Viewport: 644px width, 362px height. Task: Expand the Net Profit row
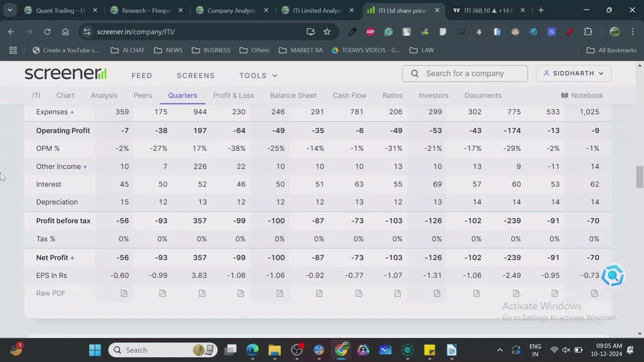point(72,258)
